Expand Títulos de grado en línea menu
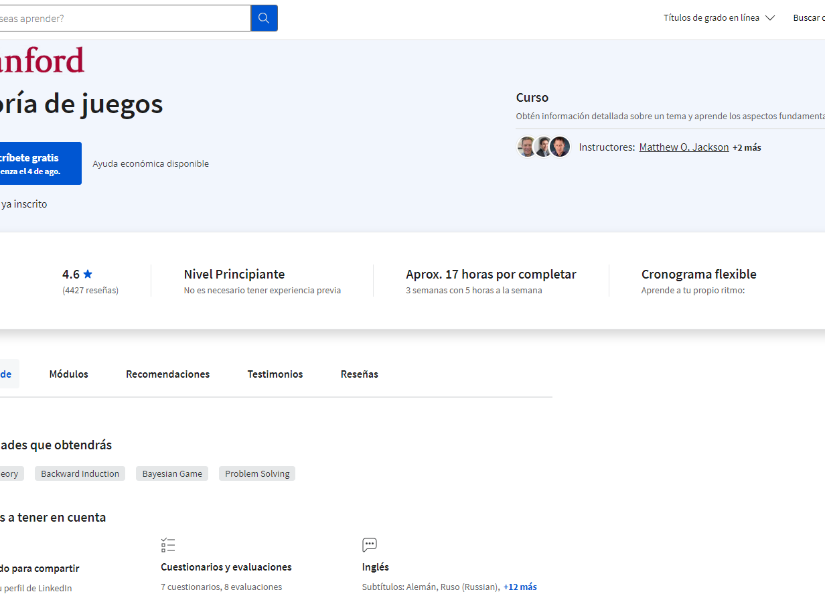This screenshot has height=600, width=825. click(x=718, y=18)
